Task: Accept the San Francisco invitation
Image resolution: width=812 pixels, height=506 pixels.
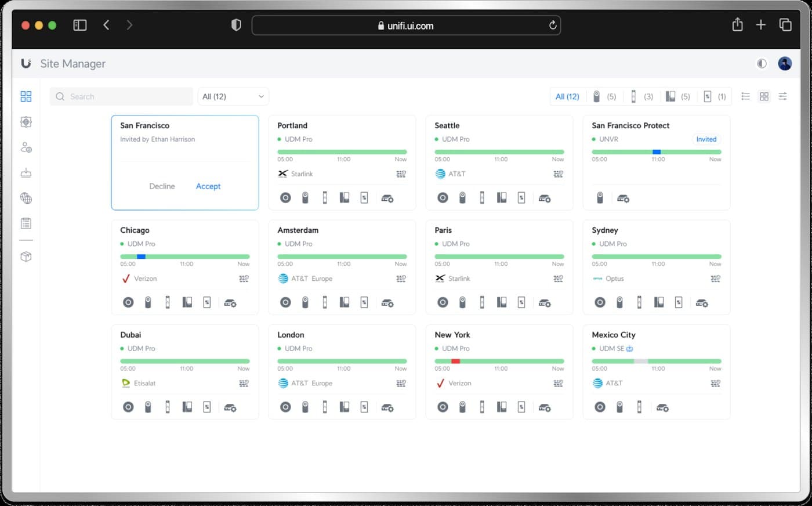Action: click(x=208, y=186)
